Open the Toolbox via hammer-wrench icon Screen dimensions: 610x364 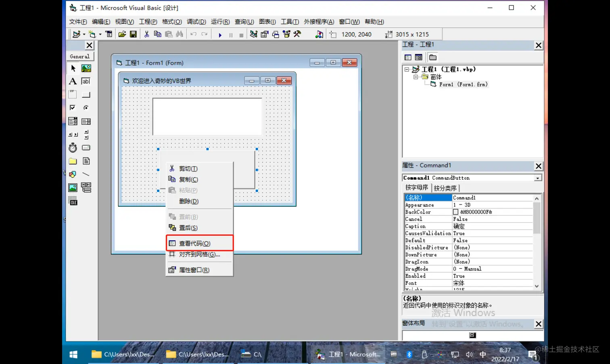tap(297, 34)
